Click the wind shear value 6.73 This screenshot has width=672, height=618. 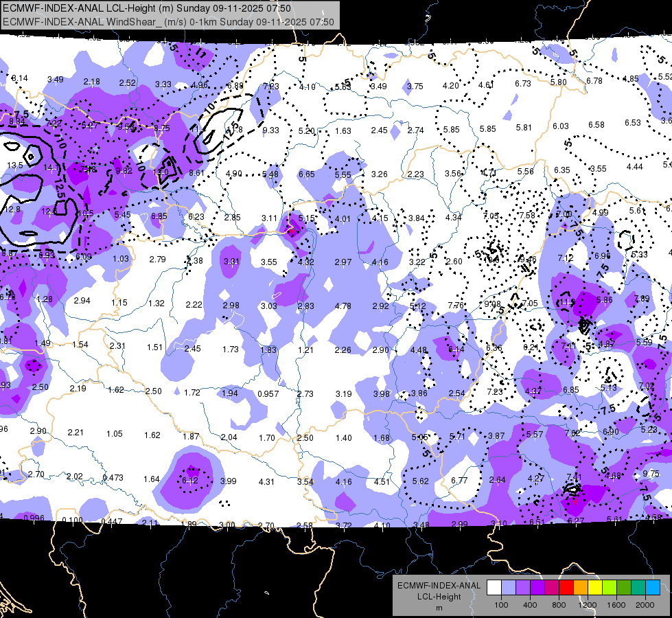pos(523,83)
